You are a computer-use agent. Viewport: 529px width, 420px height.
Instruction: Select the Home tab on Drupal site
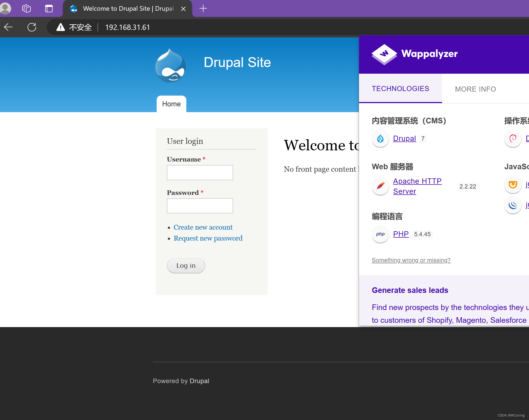pos(171,104)
